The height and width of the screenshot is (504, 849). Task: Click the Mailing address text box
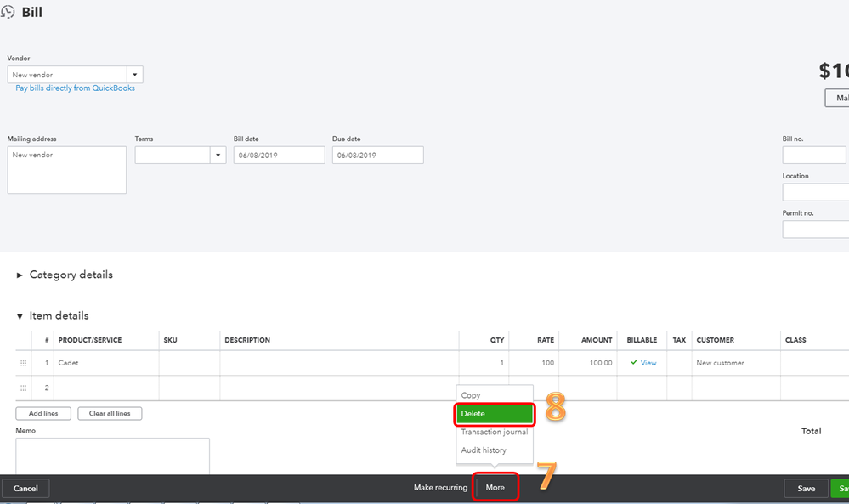tap(66, 170)
